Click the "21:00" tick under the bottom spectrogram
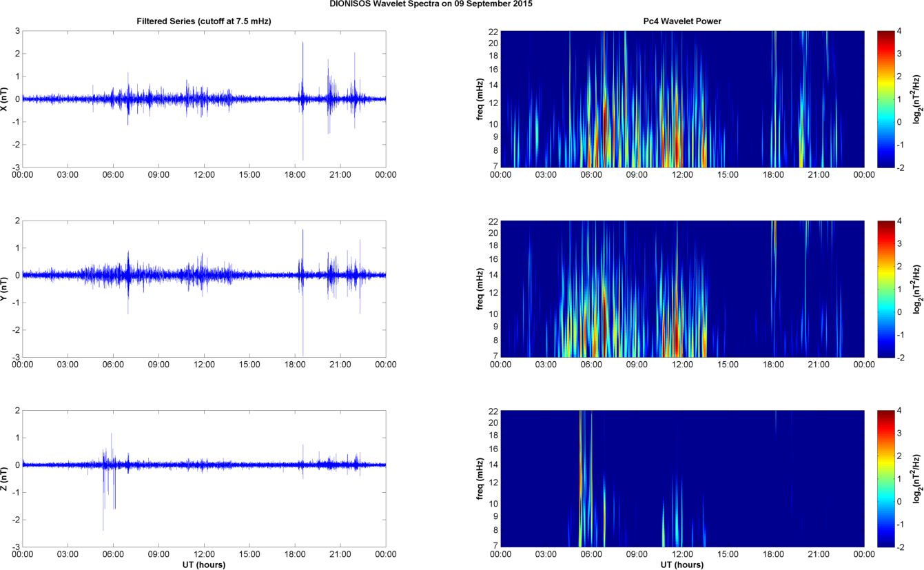 819,554
